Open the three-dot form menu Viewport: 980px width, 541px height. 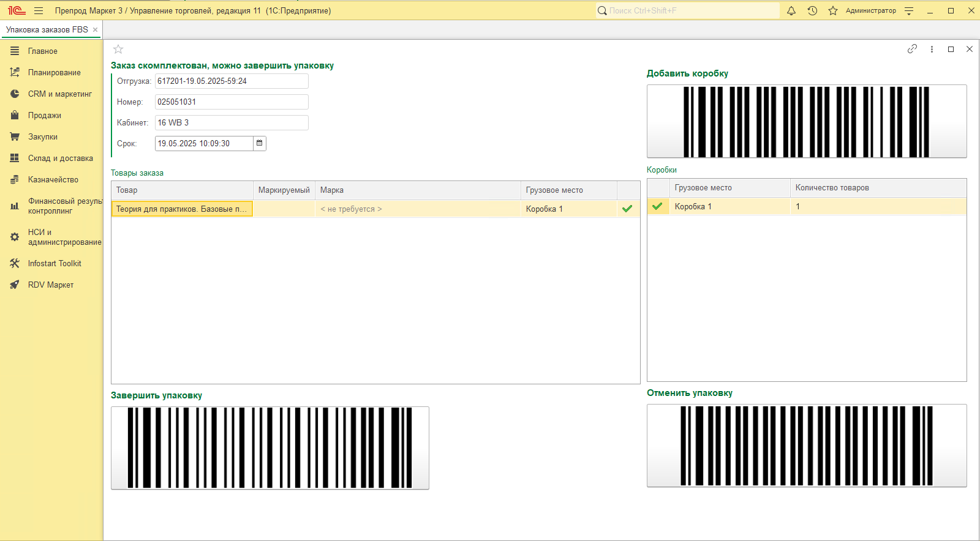[932, 49]
